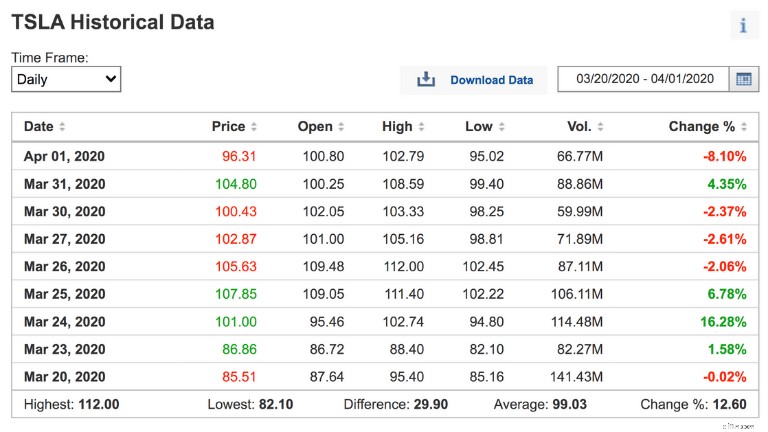Click the low value 82.10 in Mar 23 row
Screen dimensions: 768x432
[487, 349]
